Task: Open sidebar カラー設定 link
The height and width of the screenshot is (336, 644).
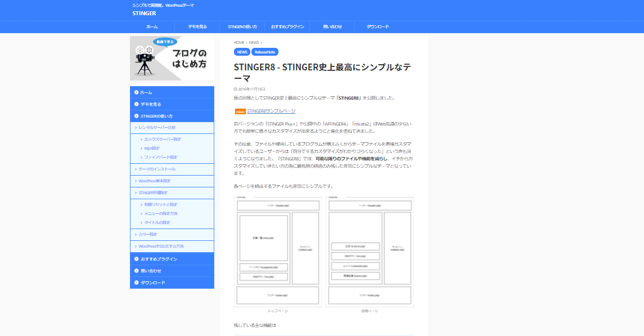Action: click(x=148, y=235)
